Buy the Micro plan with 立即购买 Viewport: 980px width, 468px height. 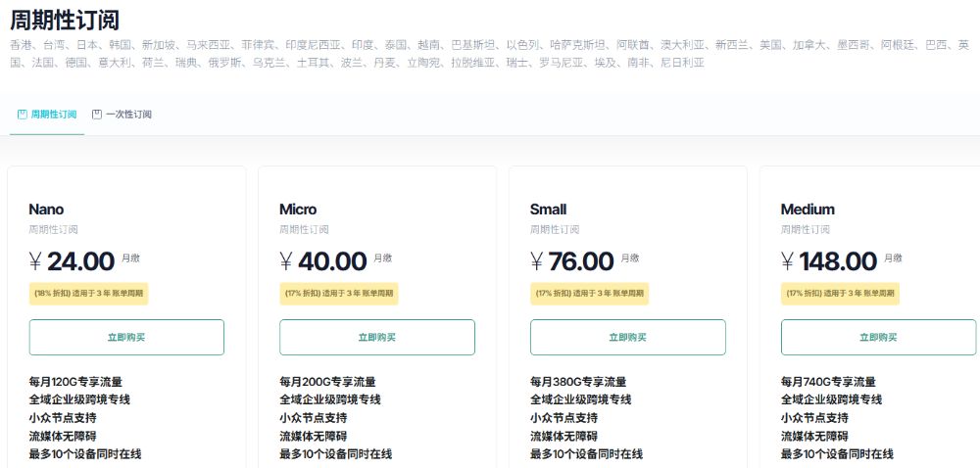[377, 337]
